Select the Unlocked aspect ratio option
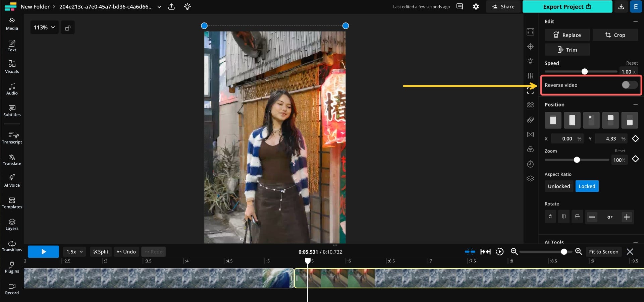644x302 pixels. tap(558, 186)
